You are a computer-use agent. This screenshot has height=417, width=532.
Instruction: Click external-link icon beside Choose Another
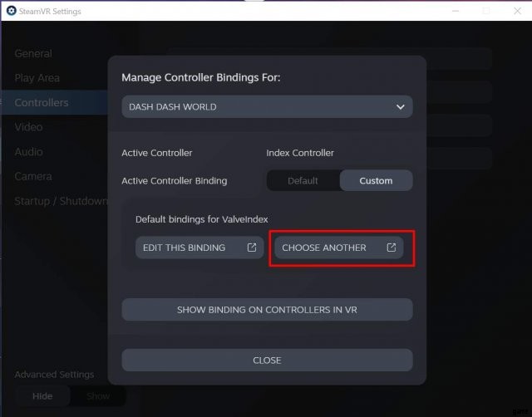pos(392,248)
